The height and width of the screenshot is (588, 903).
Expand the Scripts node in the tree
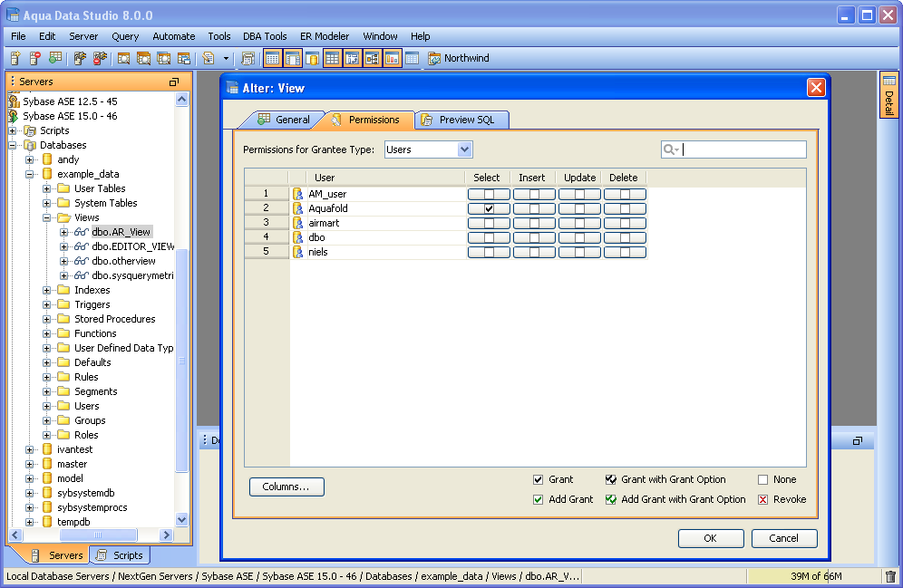point(12,130)
